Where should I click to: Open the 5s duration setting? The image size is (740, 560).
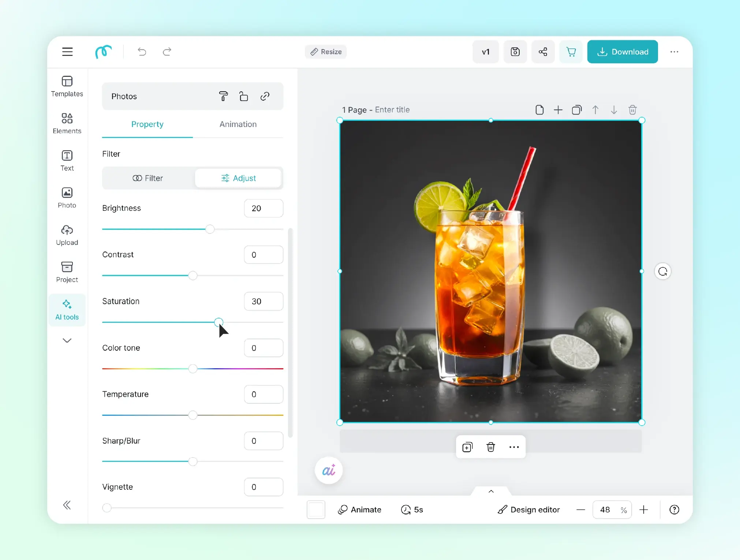(x=412, y=509)
